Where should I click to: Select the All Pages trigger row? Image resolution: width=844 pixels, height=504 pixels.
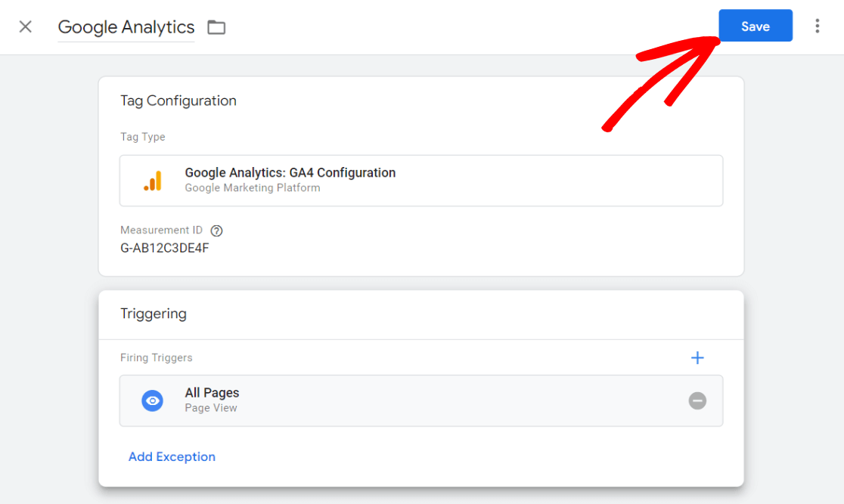(421, 400)
